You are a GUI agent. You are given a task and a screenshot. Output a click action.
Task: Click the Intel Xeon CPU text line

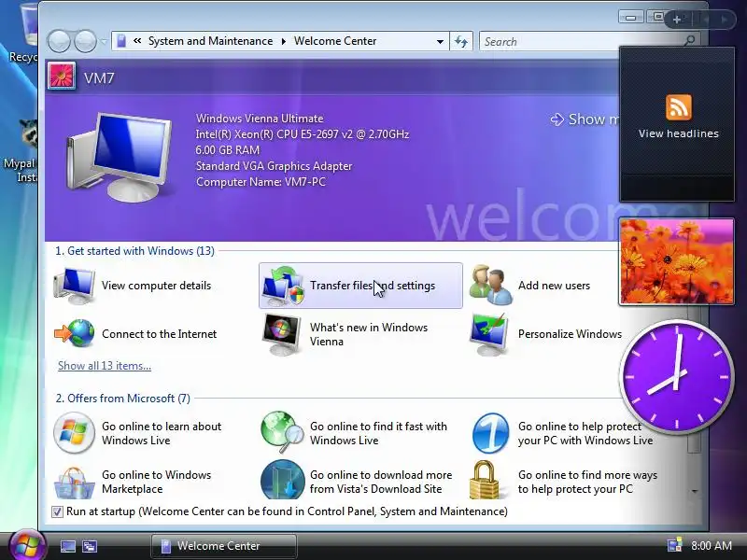tap(302, 134)
